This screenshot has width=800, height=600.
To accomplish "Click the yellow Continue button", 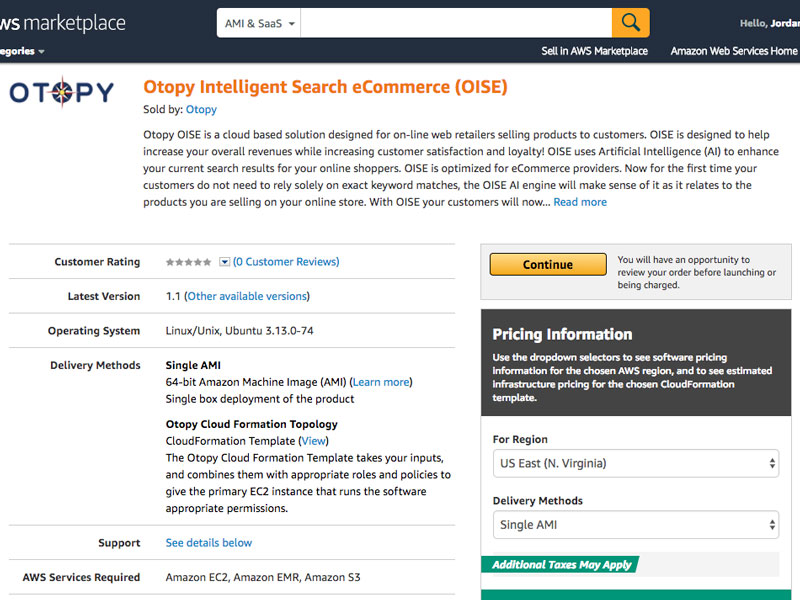I will pyautogui.click(x=548, y=264).
